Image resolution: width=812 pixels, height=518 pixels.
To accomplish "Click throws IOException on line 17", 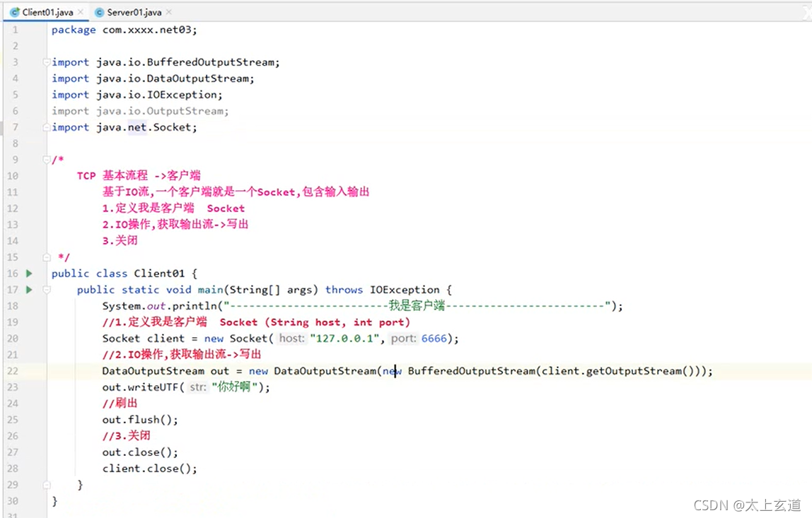I will tap(382, 290).
